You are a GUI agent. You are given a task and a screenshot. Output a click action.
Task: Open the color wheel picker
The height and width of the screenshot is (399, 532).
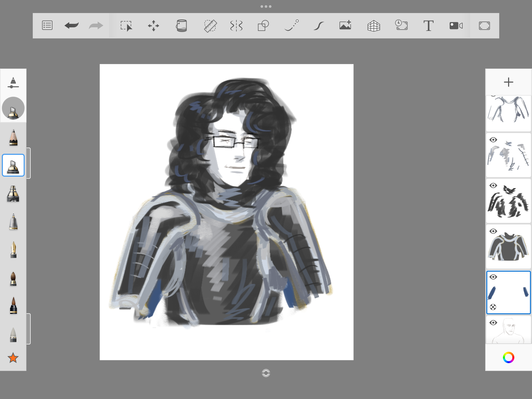[508, 357]
